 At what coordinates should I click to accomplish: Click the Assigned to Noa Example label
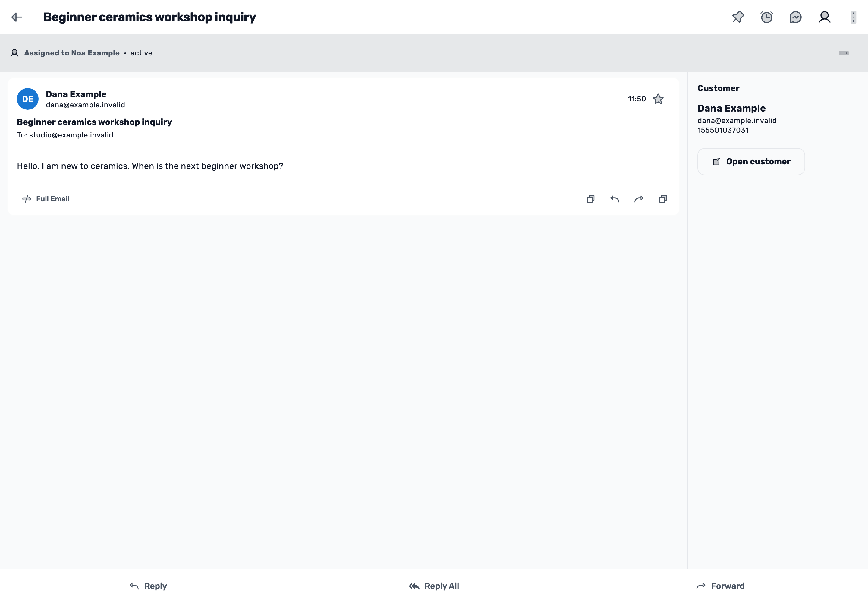tap(72, 53)
